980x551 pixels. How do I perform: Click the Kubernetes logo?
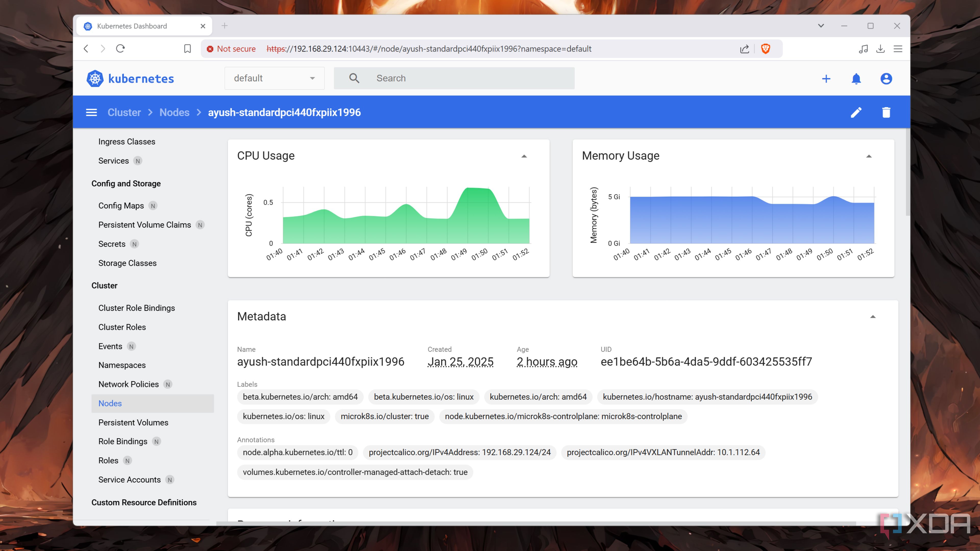(x=95, y=78)
